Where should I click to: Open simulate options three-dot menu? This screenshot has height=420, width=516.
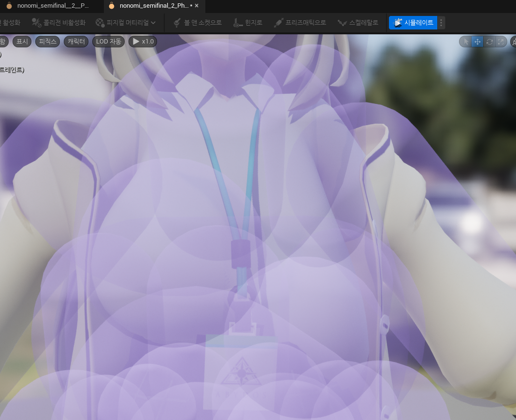pyautogui.click(x=441, y=23)
